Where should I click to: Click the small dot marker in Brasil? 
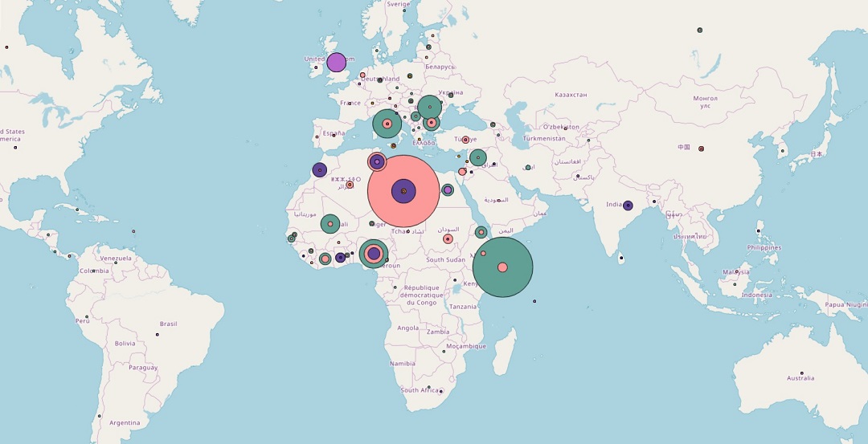tap(157, 334)
